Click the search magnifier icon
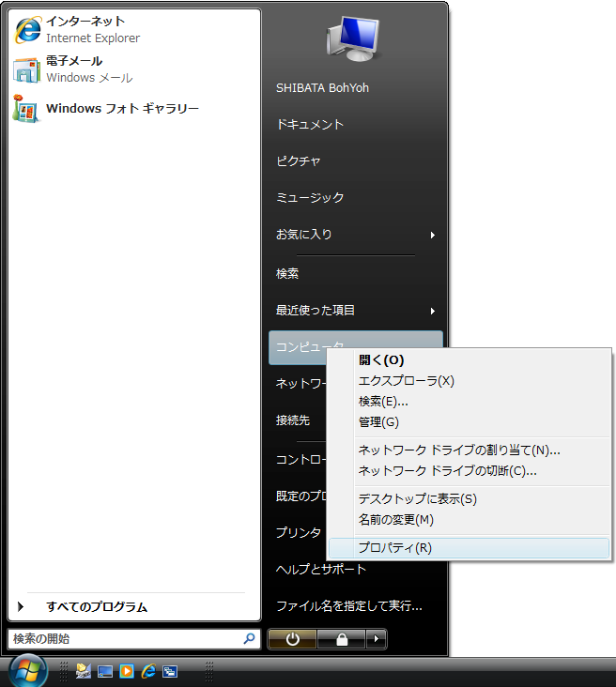 click(249, 638)
